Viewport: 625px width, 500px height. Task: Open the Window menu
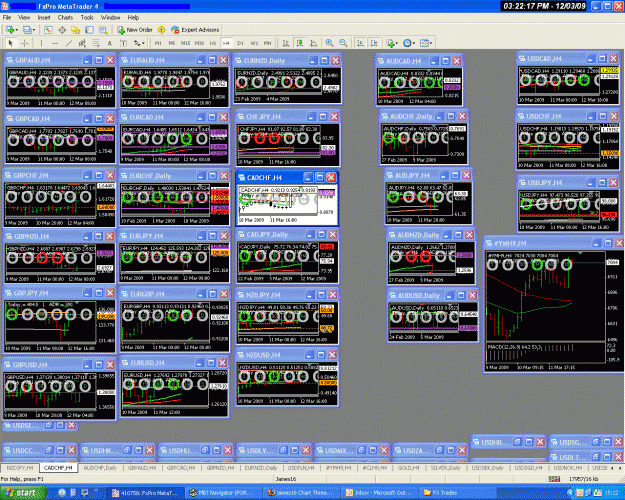[x=110, y=18]
